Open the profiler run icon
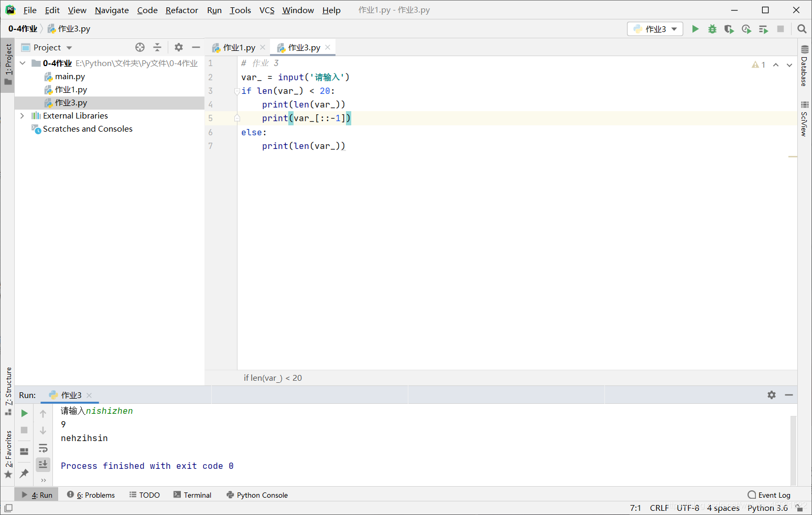The image size is (812, 515). pyautogui.click(x=746, y=29)
